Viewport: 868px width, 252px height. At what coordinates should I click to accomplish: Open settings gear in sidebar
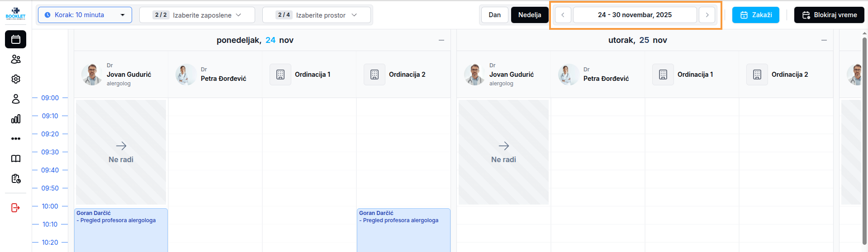pyautogui.click(x=16, y=79)
